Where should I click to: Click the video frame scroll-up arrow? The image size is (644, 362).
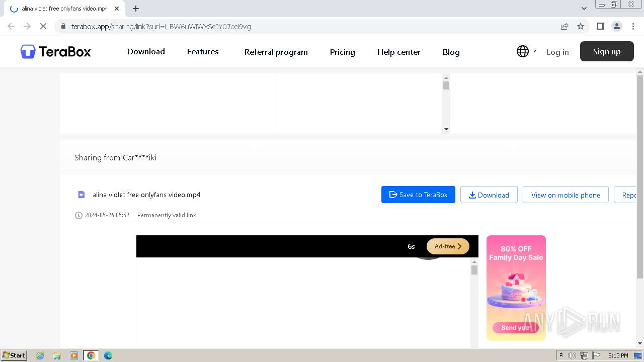[474, 262]
